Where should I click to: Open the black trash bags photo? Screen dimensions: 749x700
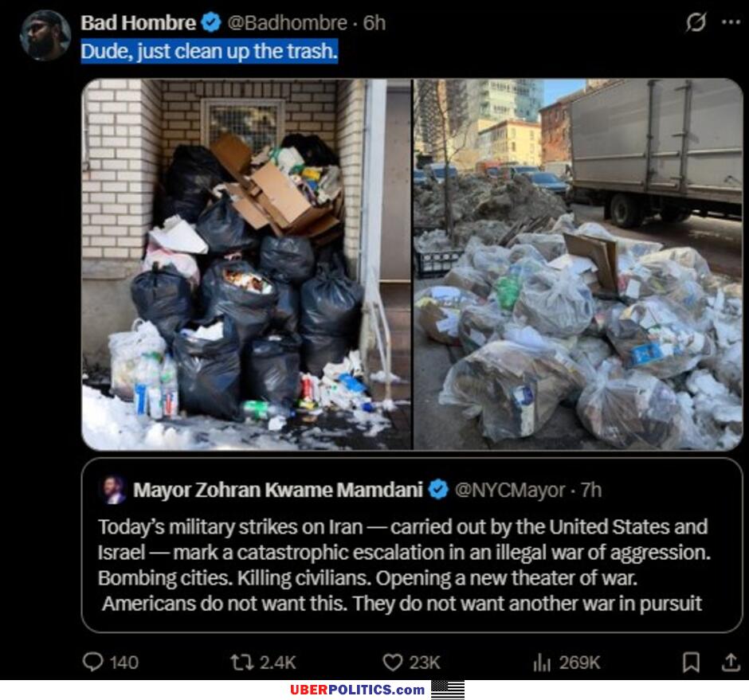[246, 264]
